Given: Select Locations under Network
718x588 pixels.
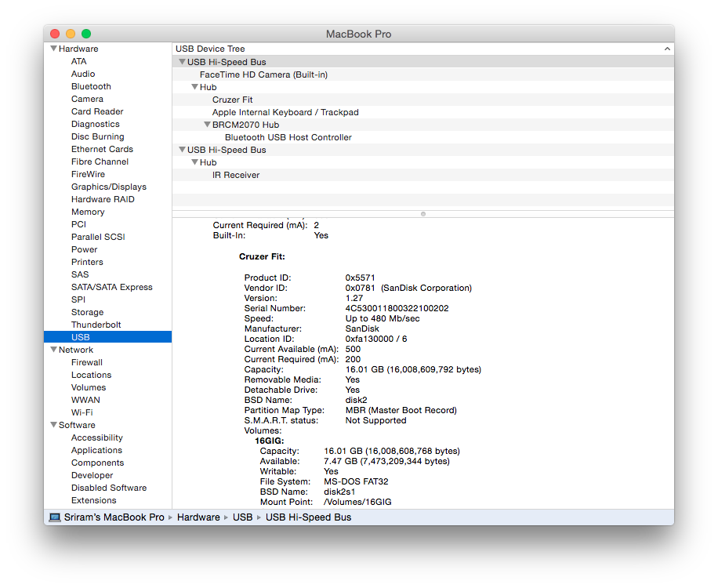Looking at the screenshot, I should tap(91, 375).
